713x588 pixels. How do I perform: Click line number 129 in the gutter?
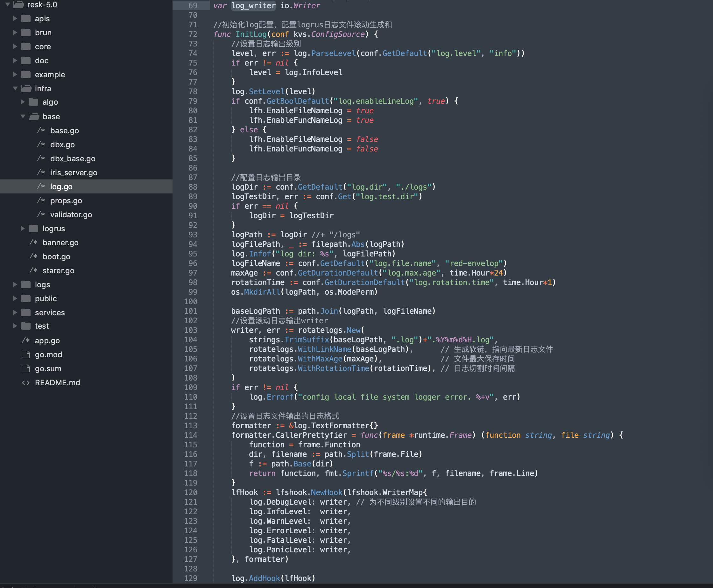point(190,578)
